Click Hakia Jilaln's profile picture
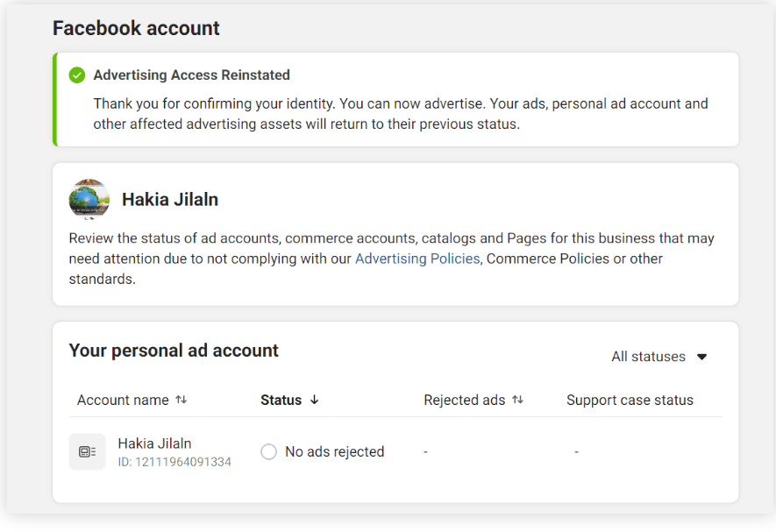The height and width of the screenshot is (532, 776). [89, 200]
